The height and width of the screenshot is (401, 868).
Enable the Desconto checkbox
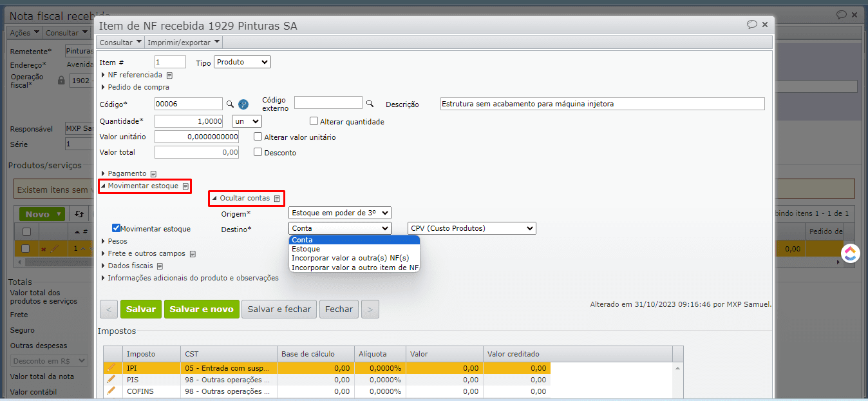(x=258, y=152)
